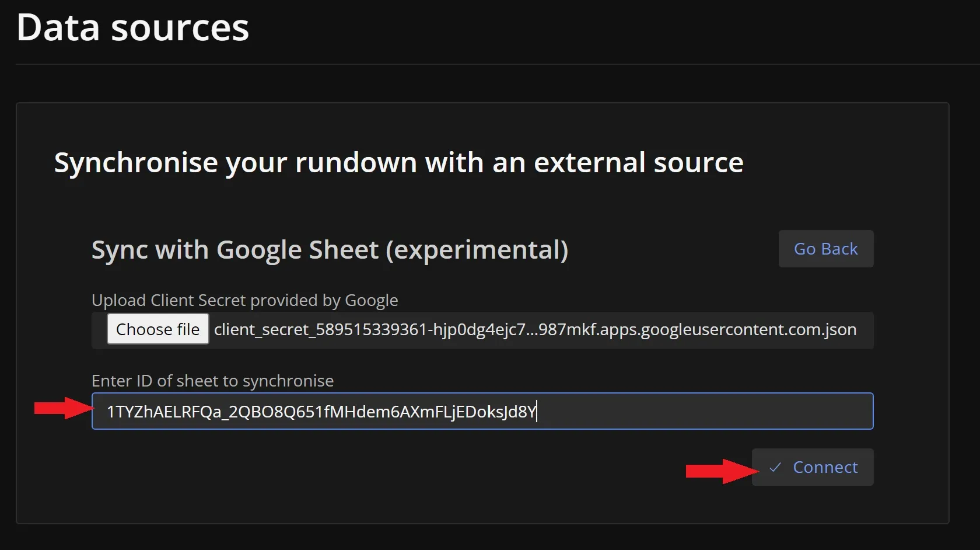This screenshot has width=980, height=550.
Task: Click the word Google in the upload label
Action: (x=371, y=300)
